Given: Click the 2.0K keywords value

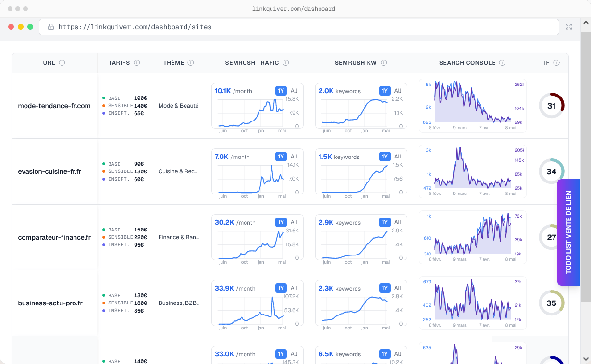Looking at the screenshot, I should tap(340, 91).
